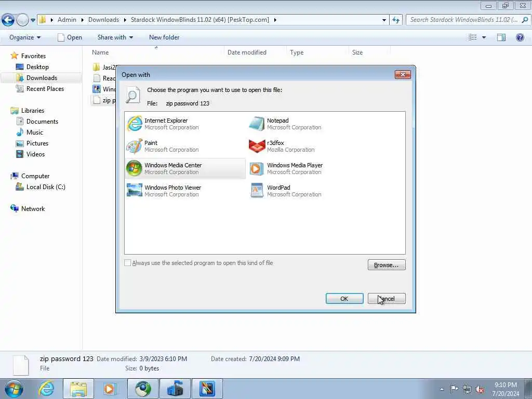Select Network in the navigation pane
Image resolution: width=532 pixels, height=399 pixels.
(33, 209)
